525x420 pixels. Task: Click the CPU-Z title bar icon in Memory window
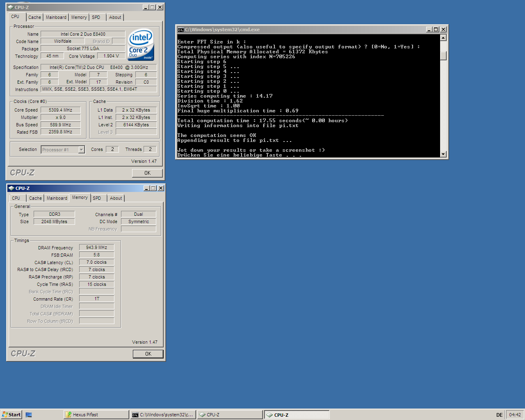point(11,188)
